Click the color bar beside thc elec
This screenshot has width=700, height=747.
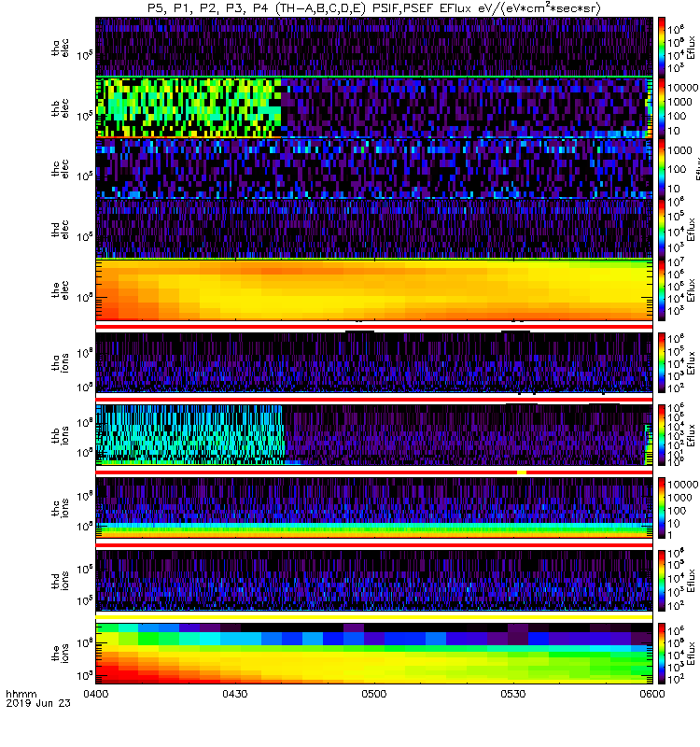pyautogui.click(x=662, y=169)
